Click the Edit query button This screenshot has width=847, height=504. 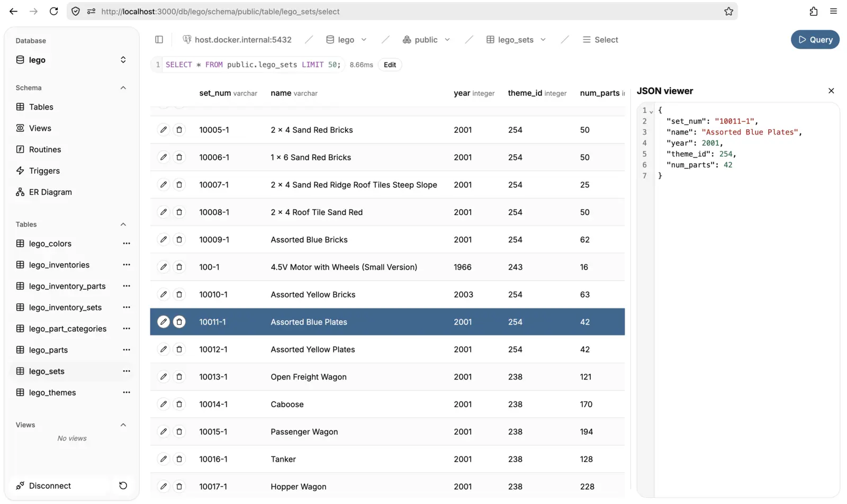pos(390,65)
